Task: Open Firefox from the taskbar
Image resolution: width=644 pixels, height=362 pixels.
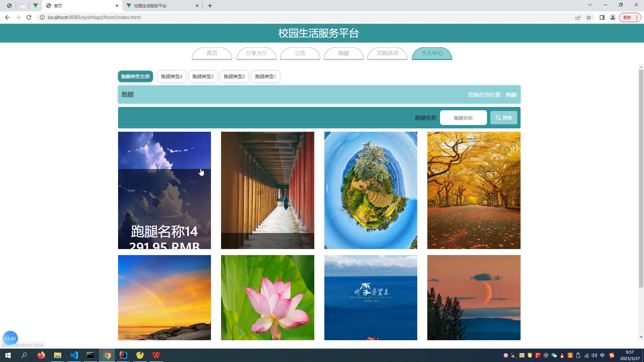Action: pos(41,355)
